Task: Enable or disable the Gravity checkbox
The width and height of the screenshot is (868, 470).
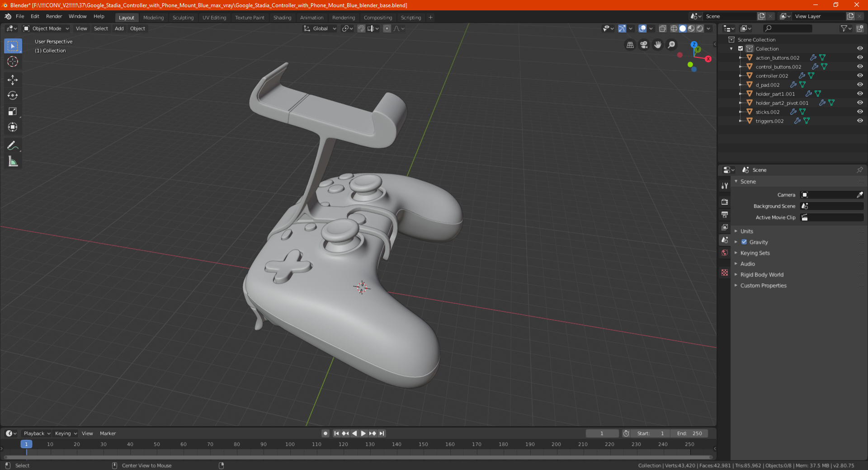Action: (744, 242)
